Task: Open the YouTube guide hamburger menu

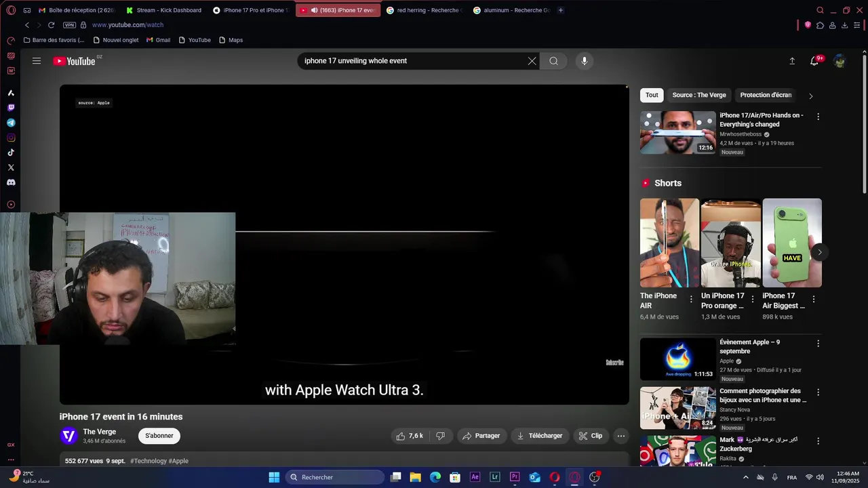Action: pyautogui.click(x=37, y=61)
